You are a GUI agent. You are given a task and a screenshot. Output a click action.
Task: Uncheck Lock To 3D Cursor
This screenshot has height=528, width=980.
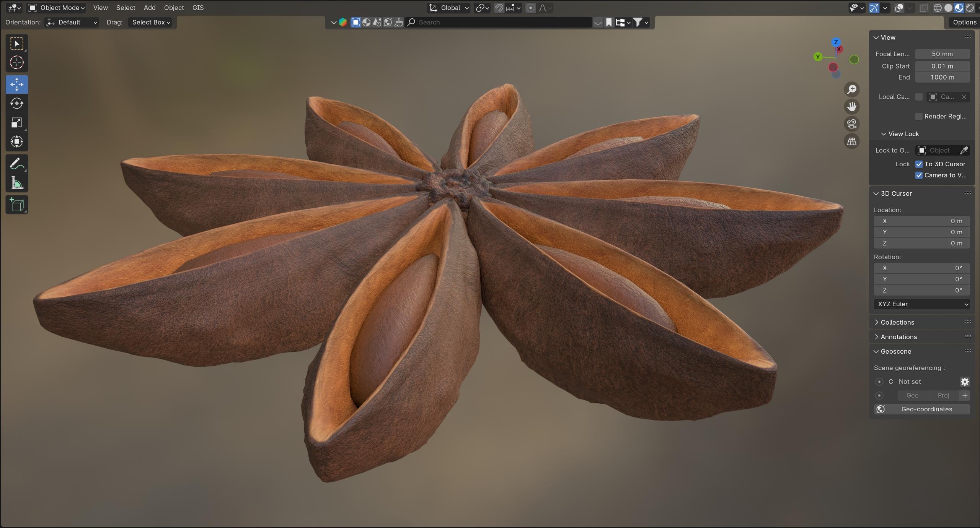coord(919,164)
